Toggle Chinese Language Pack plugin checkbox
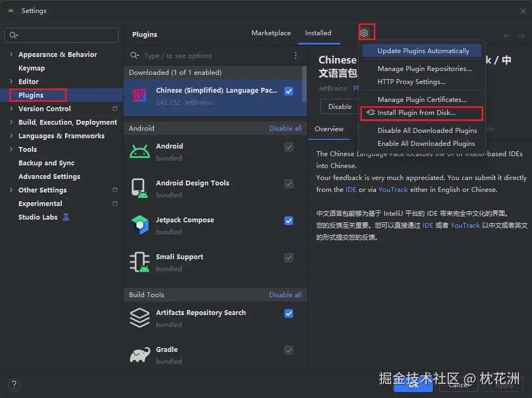Viewport: 532px width, 398px height. [289, 91]
